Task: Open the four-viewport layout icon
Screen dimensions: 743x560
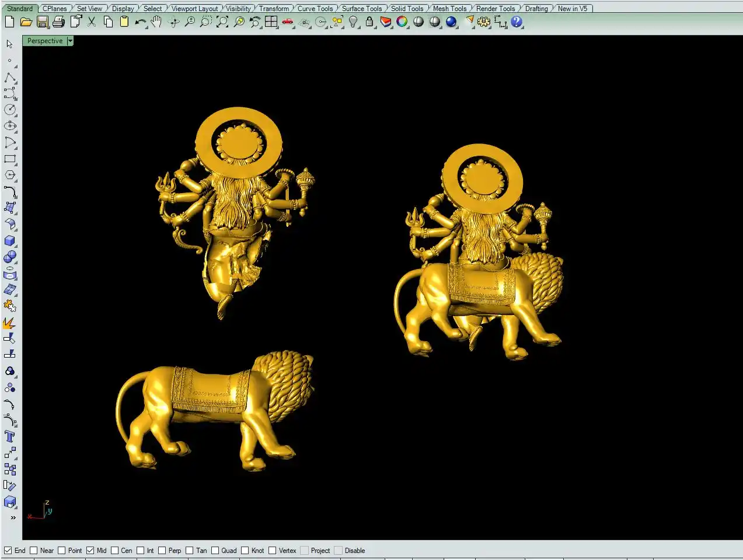Action: click(x=271, y=22)
